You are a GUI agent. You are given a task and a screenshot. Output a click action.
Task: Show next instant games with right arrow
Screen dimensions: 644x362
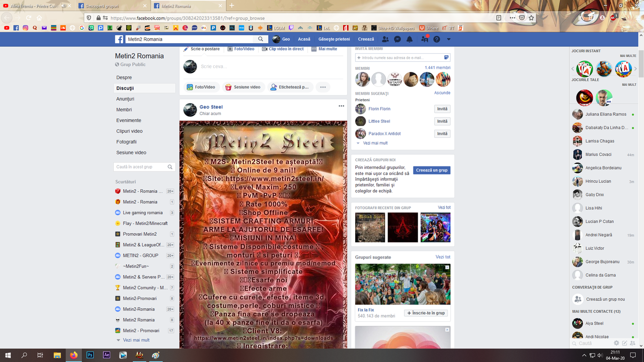click(636, 69)
